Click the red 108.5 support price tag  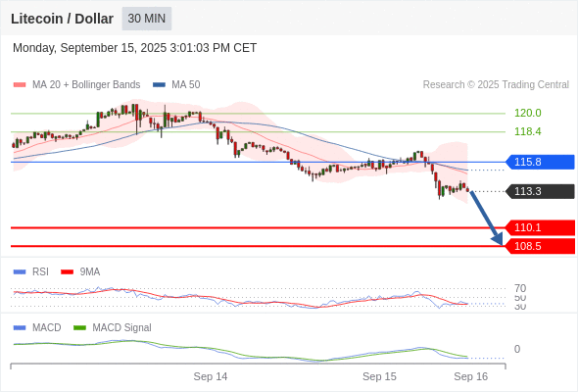(x=540, y=246)
